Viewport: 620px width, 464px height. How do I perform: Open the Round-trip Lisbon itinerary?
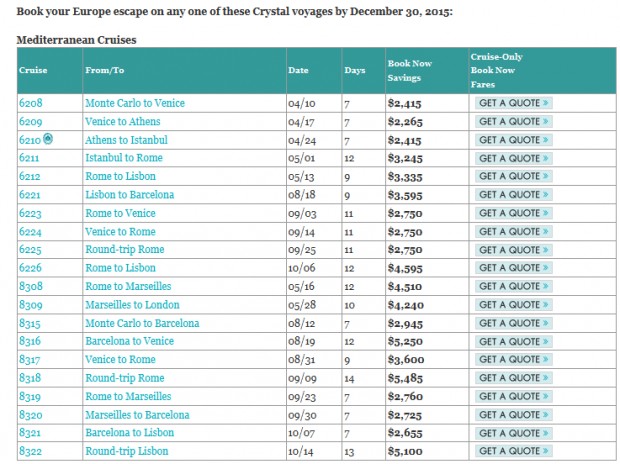coord(127,451)
